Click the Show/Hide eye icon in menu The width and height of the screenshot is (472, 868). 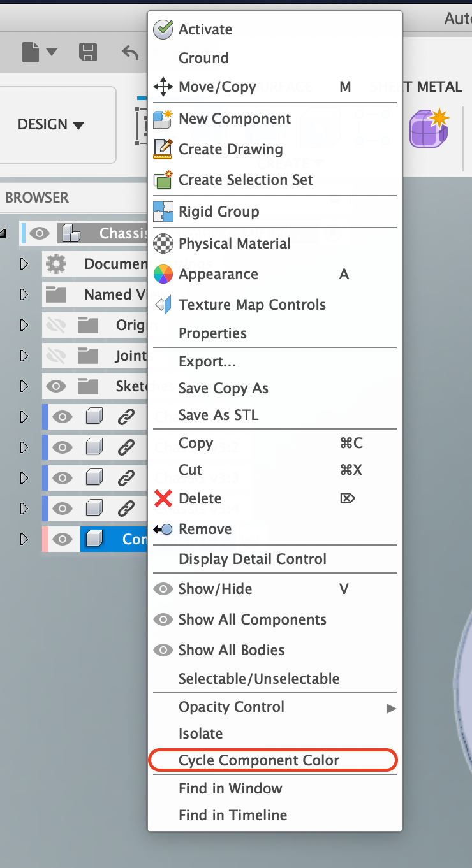[x=164, y=589]
